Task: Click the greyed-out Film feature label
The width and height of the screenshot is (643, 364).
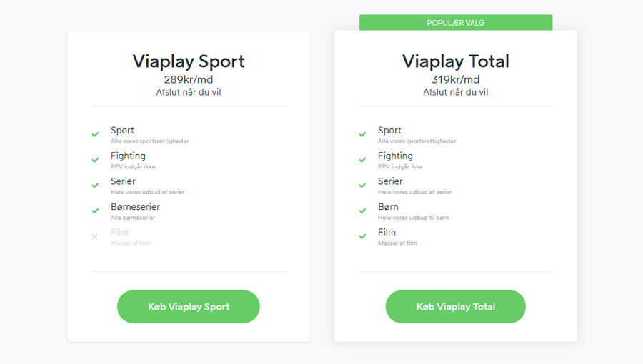Action: click(119, 232)
